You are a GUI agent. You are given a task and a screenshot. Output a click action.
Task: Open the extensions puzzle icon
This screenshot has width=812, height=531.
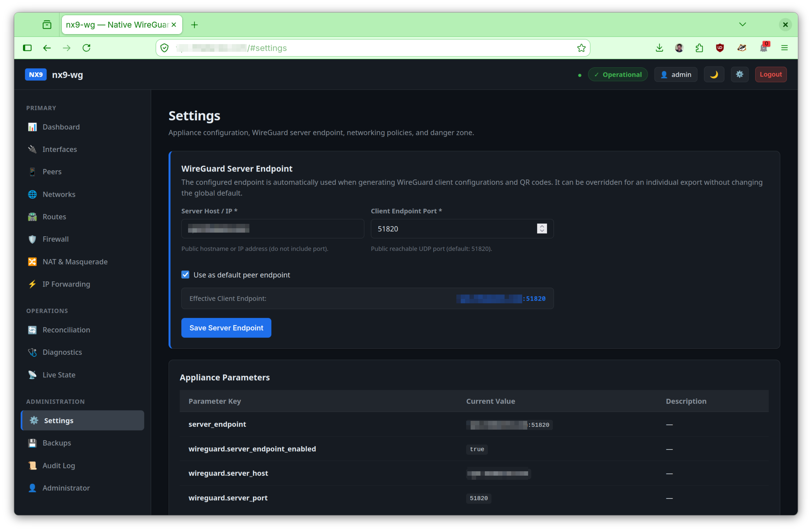(699, 48)
